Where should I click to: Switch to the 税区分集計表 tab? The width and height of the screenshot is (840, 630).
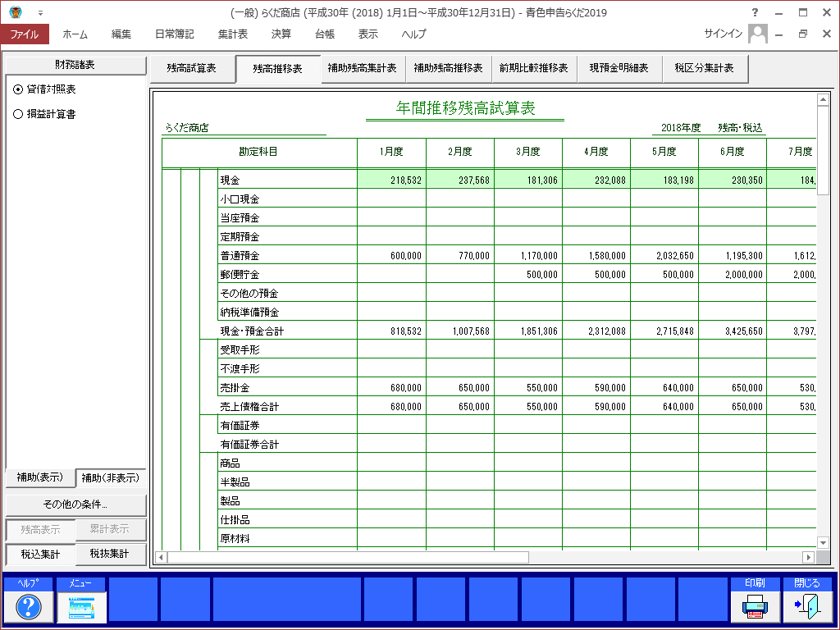pyautogui.click(x=705, y=69)
